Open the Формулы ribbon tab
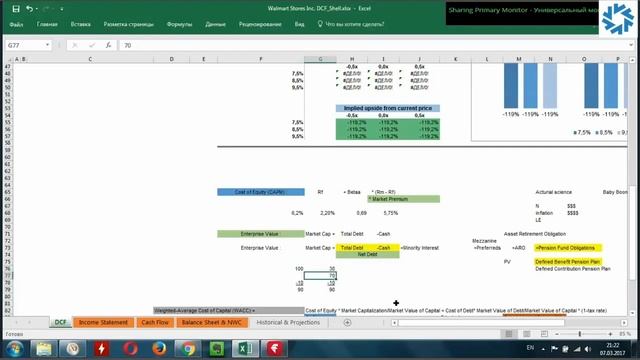Viewport: 640px width, 360px height. (179, 24)
